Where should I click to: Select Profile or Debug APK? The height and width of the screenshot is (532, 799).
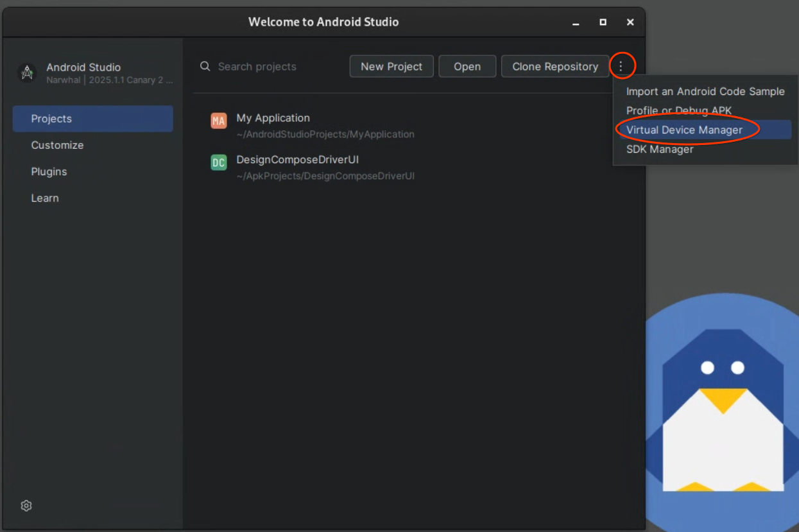click(678, 110)
